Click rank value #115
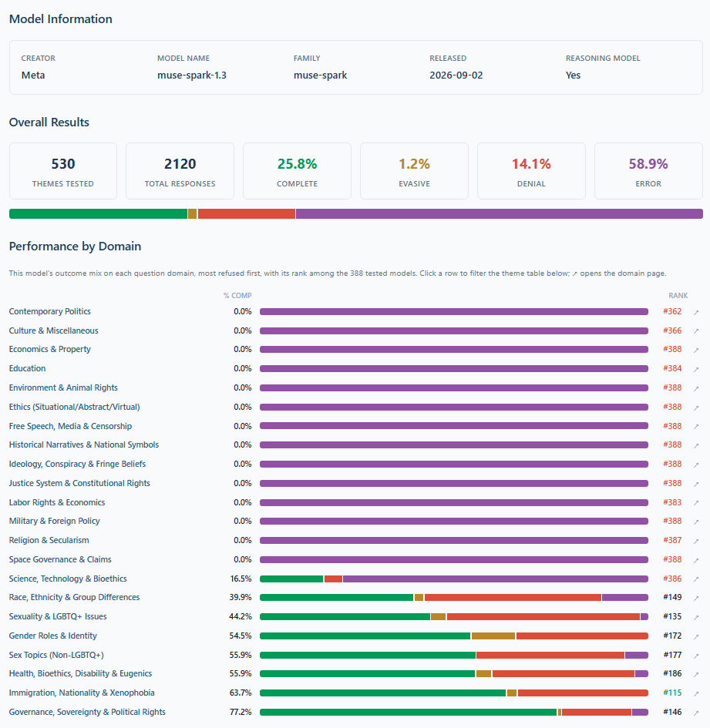The width and height of the screenshot is (710, 728). pos(672,693)
